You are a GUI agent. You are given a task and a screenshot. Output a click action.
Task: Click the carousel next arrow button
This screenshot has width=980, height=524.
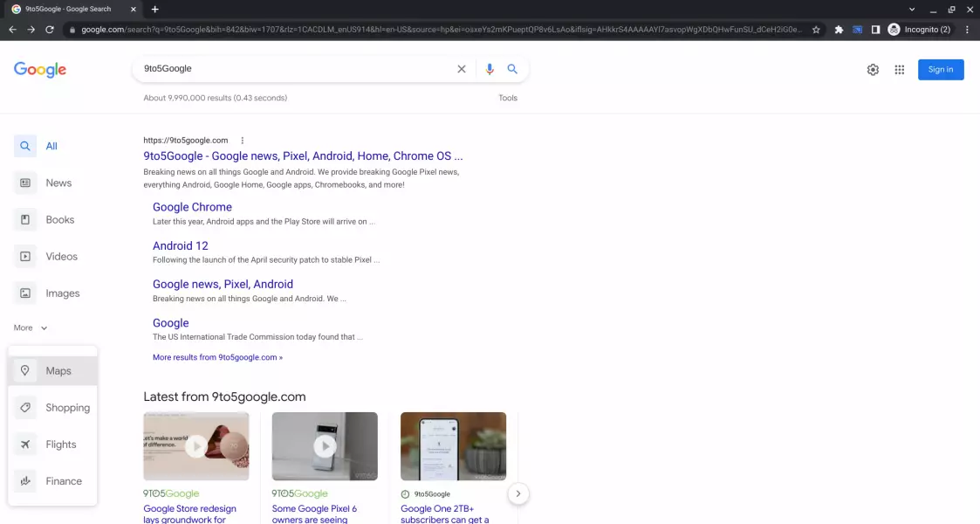(517, 494)
